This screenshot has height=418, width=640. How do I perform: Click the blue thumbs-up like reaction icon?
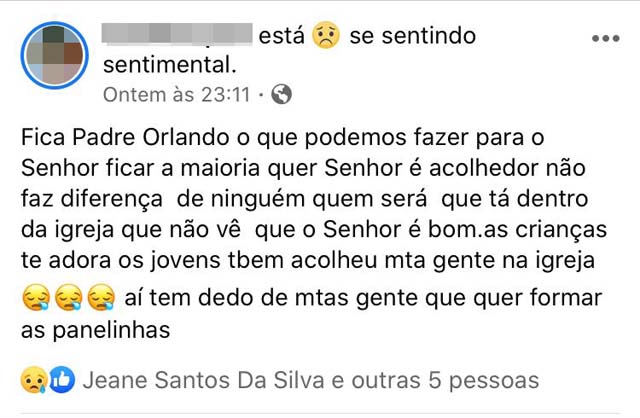(x=62, y=380)
